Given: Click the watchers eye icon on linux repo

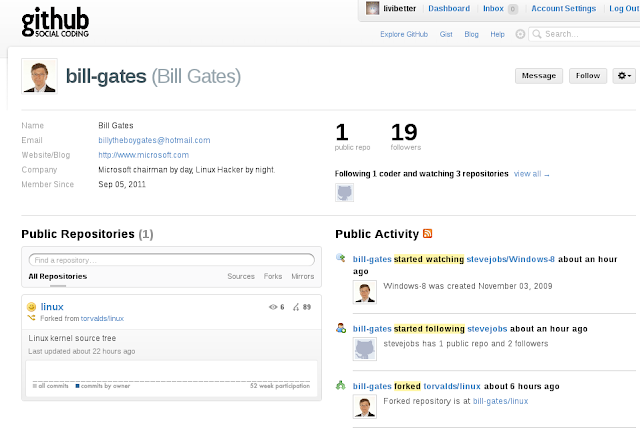Looking at the screenshot, I should (x=272, y=307).
